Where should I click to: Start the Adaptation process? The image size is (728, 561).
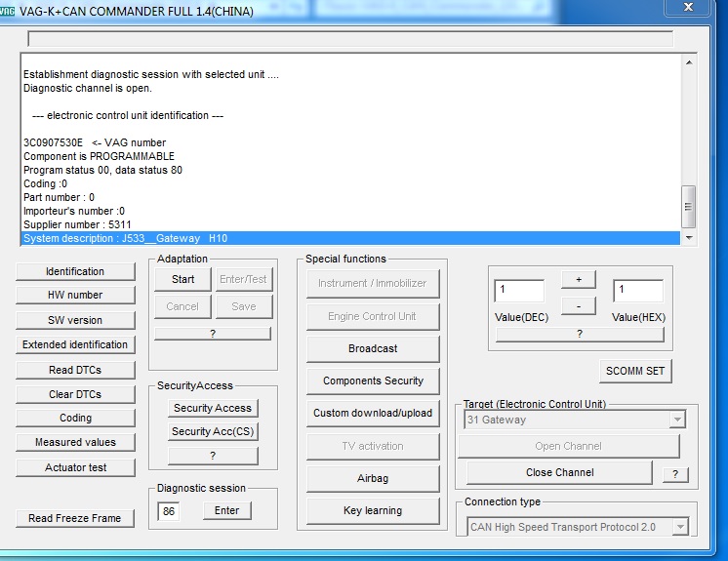pyautogui.click(x=183, y=279)
